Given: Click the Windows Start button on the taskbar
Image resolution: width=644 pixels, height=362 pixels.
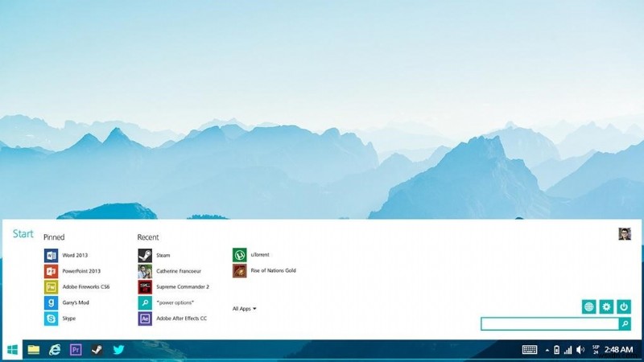Looking at the screenshot, I should click(12, 350).
